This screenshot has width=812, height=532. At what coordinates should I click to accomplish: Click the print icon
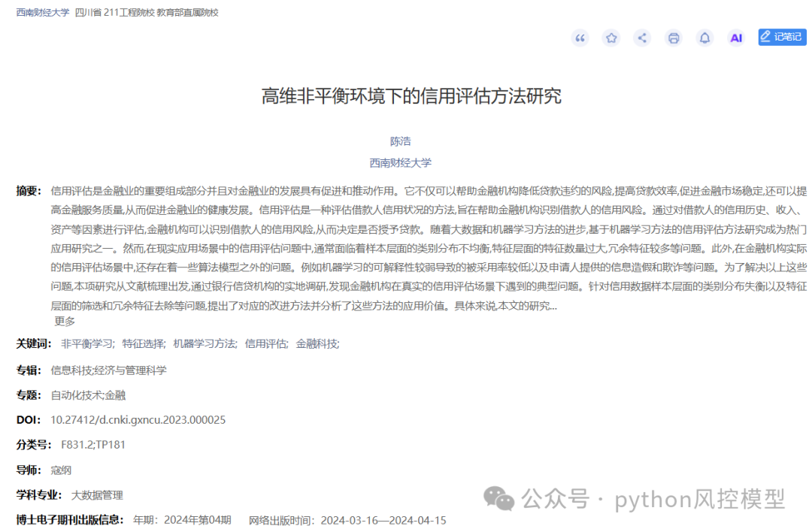(x=674, y=38)
